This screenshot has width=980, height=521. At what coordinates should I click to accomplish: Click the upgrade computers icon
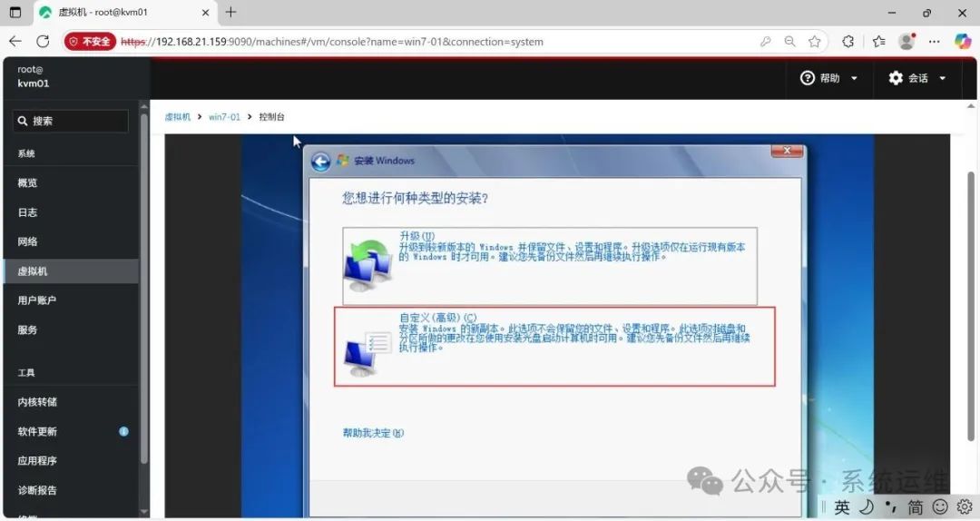click(368, 266)
